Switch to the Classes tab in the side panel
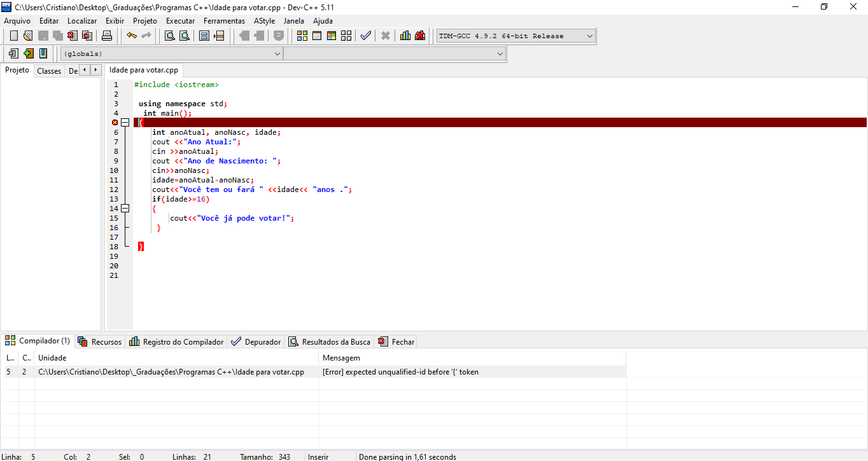 (49, 71)
